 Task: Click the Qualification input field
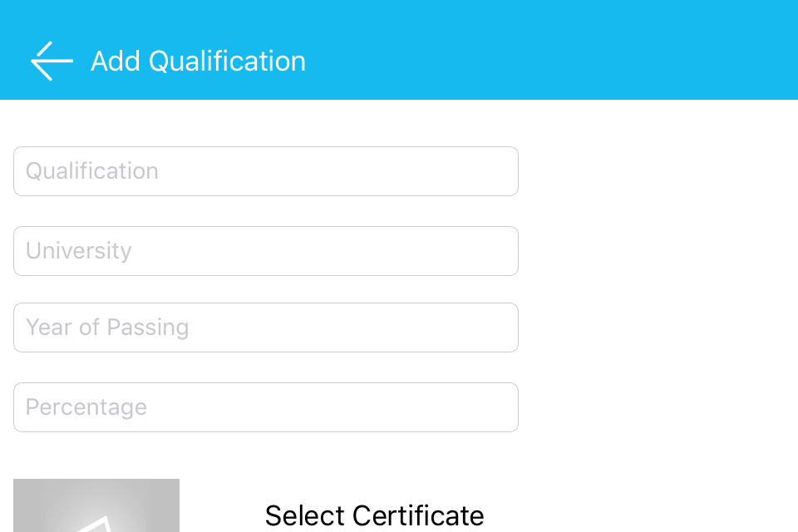tap(266, 171)
